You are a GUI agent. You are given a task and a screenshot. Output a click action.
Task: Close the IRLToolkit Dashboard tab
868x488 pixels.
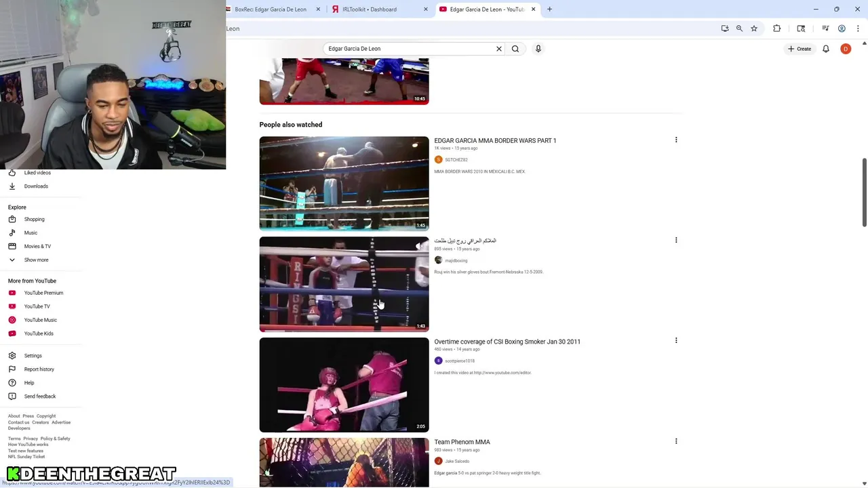tap(426, 9)
